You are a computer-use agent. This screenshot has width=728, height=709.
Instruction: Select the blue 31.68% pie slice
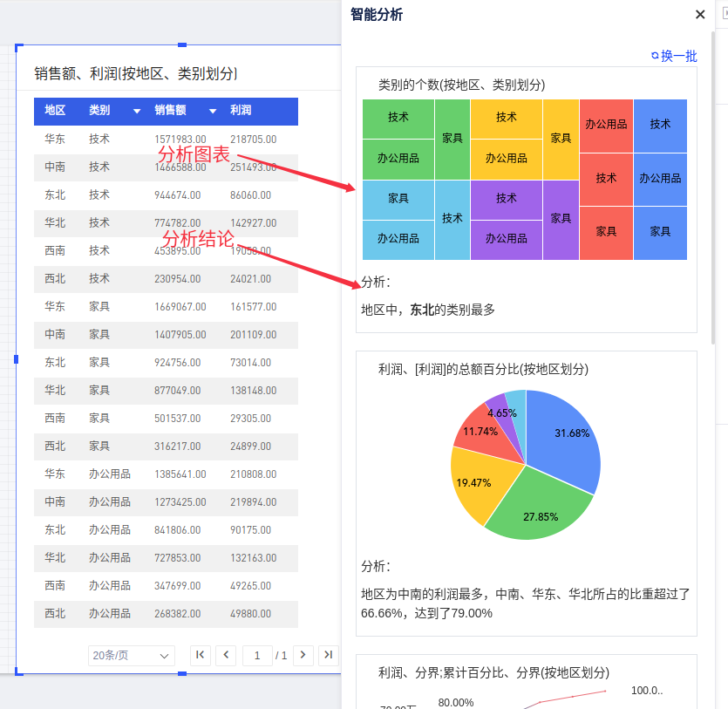[567, 436]
